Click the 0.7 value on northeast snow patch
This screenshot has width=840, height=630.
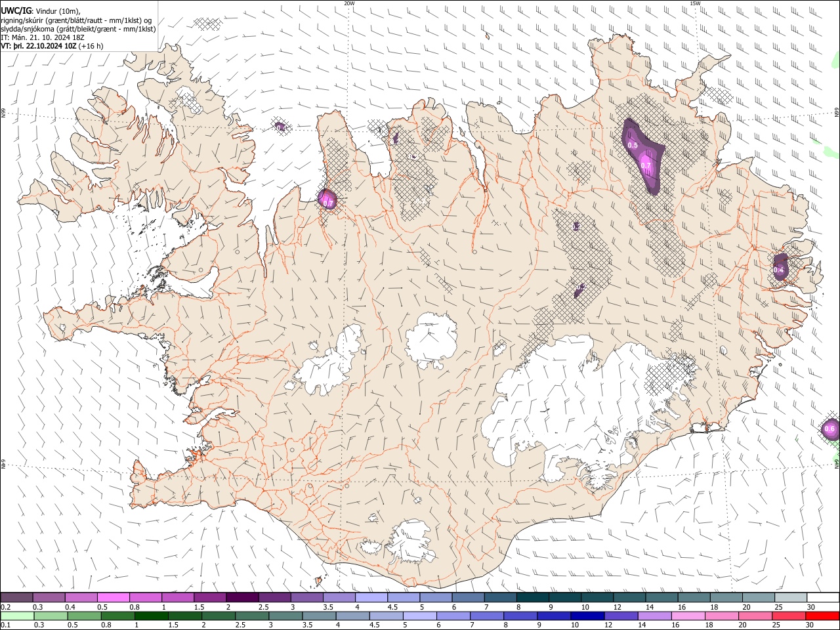click(x=646, y=165)
